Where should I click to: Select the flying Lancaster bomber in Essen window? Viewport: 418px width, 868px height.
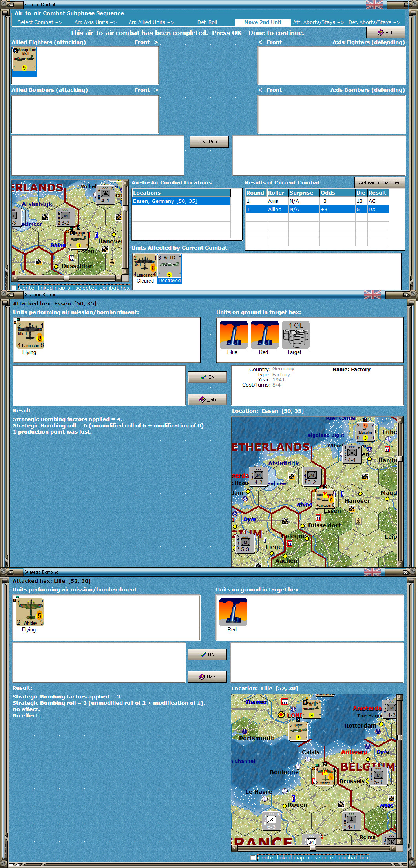click(30, 335)
